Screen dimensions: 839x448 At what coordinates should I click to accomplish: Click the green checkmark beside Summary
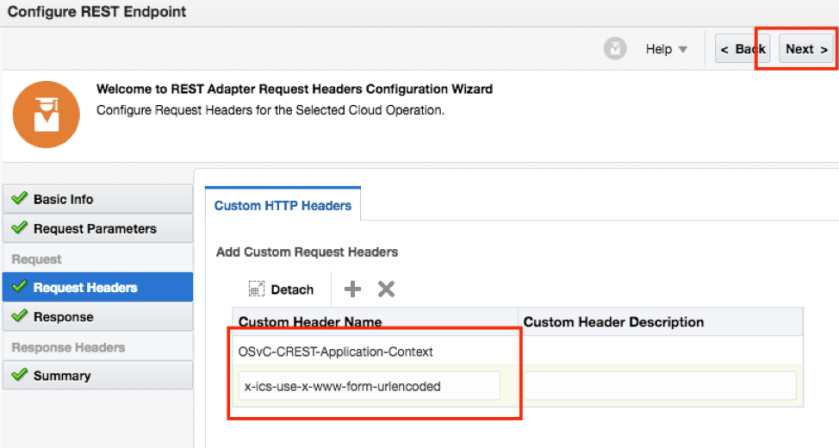click(x=19, y=376)
